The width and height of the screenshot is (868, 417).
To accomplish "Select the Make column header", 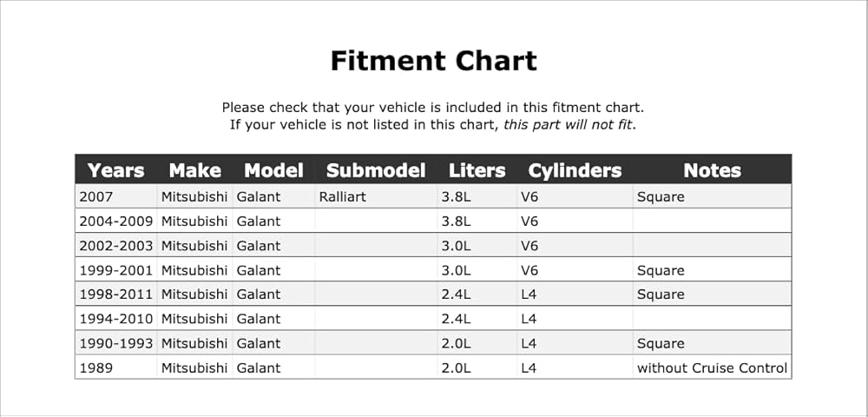I will pyautogui.click(x=194, y=170).
